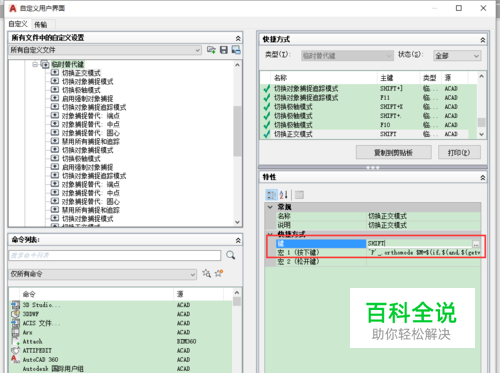Switch properties to categorized view icon
Image resolution: width=500 pixels, height=373 pixels.
click(x=271, y=195)
